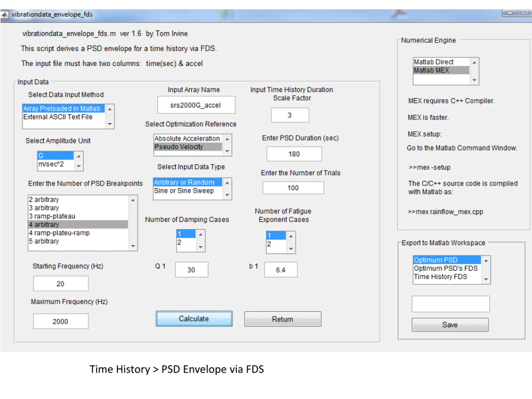
Task: Click down arrow of Data Input Method list
Action: pyautogui.click(x=110, y=124)
